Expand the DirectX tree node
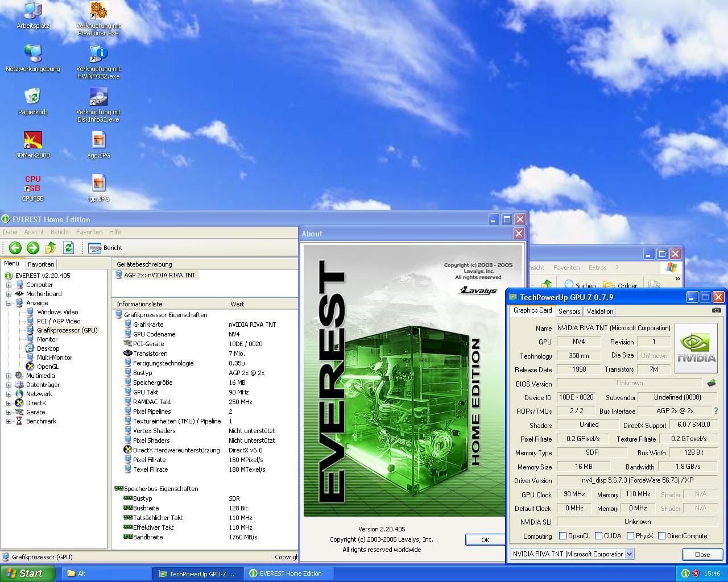 [9, 403]
